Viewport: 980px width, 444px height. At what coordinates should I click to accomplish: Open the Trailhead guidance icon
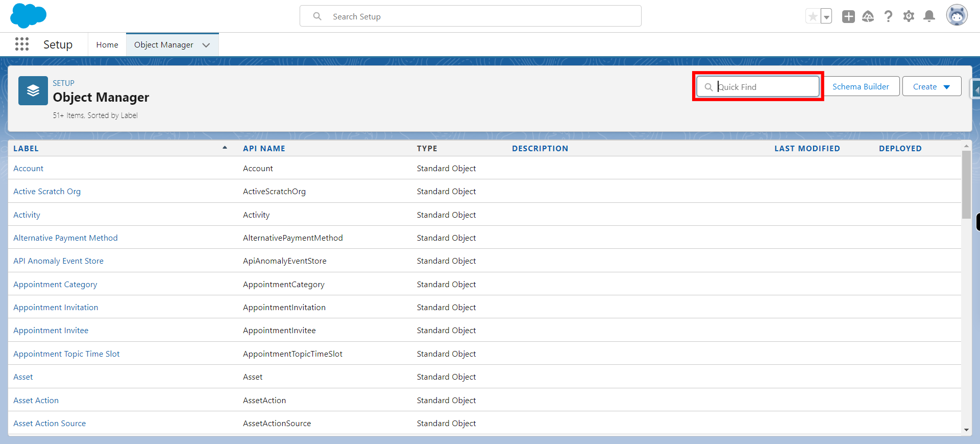click(868, 16)
